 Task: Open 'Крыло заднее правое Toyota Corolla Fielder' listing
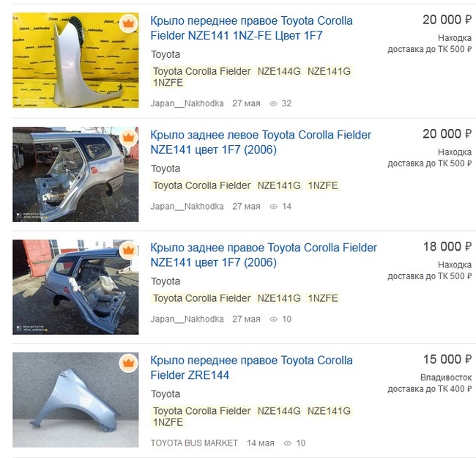point(264,255)
